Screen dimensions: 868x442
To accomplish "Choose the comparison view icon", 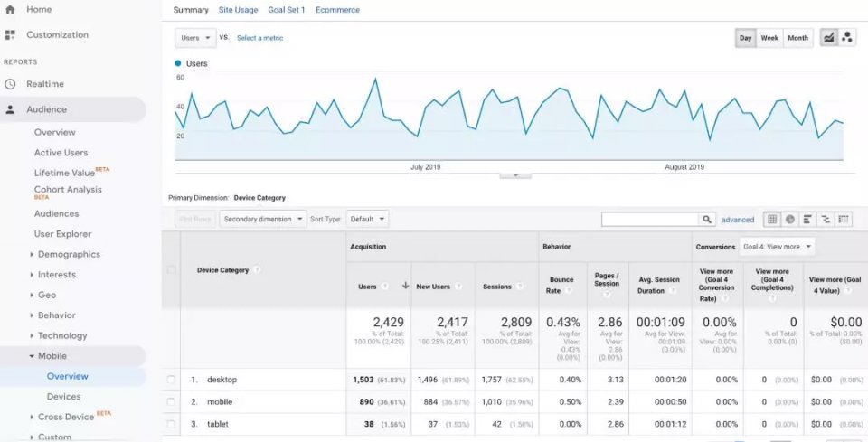I will point(826,219).
